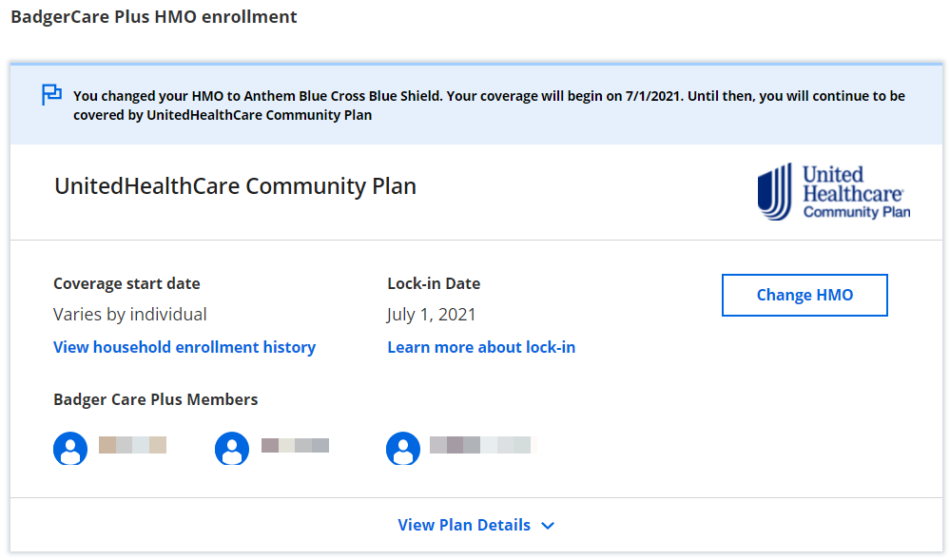950x560 pixels.
Task: Expand View Plan Details section
Action: coord(464,525)
